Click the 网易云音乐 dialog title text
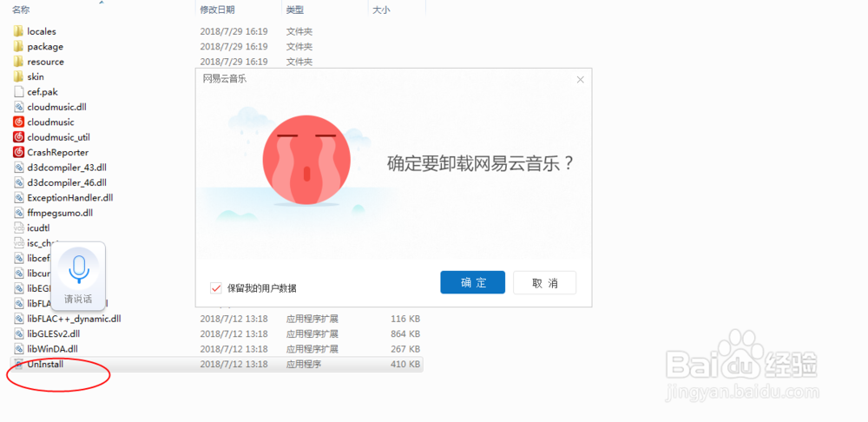The height and width of the screenshot is (422, 868). 225,79
